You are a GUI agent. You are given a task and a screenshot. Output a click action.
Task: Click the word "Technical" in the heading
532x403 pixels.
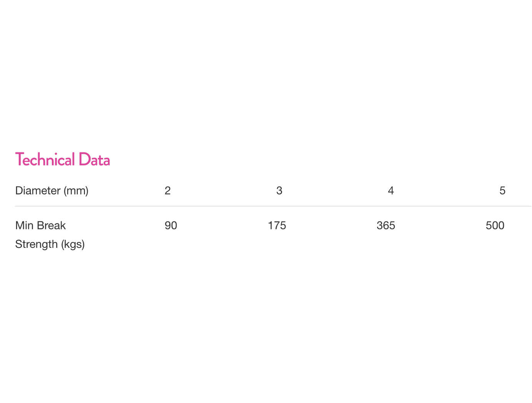(x=45, y=160)
